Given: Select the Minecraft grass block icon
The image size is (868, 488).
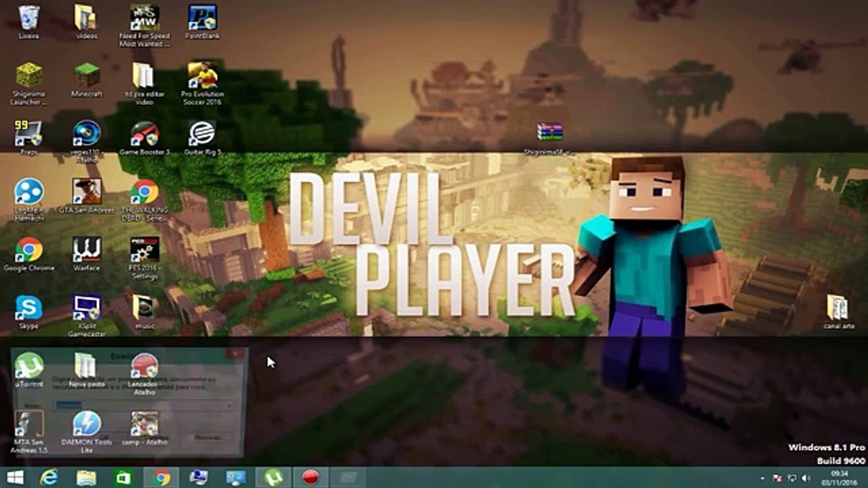Looking at the screenshot, I should pyautogui.click(x=87, y=80).
